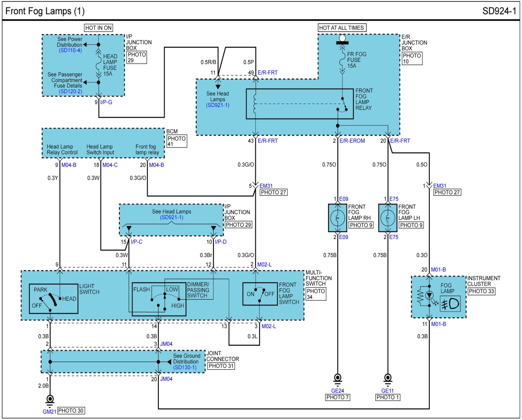
Task: Open the SD921-1 link in the E/R junction box
Action: [217, 105]
